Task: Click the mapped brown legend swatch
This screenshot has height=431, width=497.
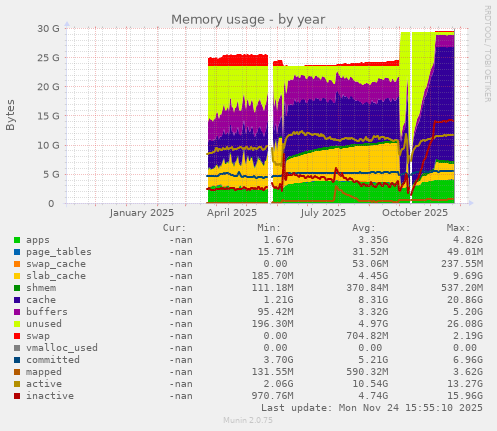Action: (x=17, y=372)
